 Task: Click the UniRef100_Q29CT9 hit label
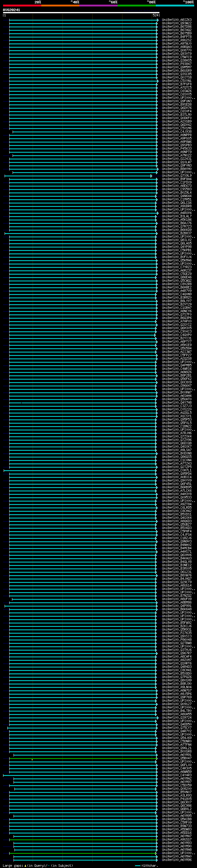pyautogui.click(x=177, y=582)
